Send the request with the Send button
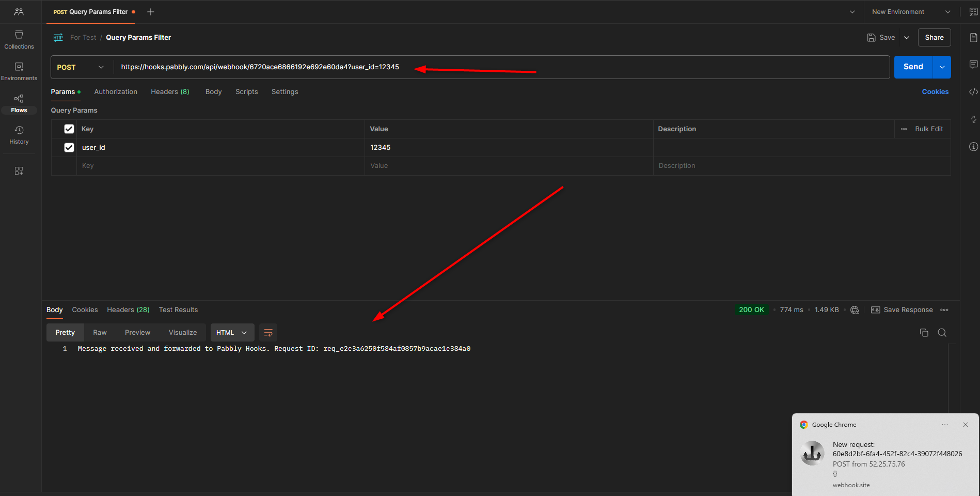 (913, 67)
